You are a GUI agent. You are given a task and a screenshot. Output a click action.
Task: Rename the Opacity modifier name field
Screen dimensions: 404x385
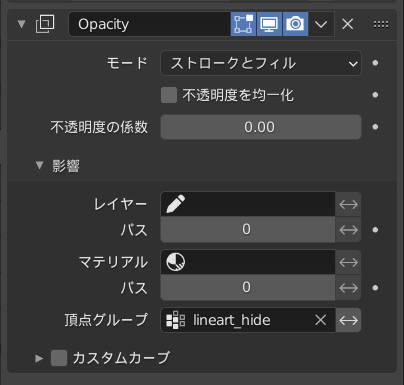tap(149, 24)
